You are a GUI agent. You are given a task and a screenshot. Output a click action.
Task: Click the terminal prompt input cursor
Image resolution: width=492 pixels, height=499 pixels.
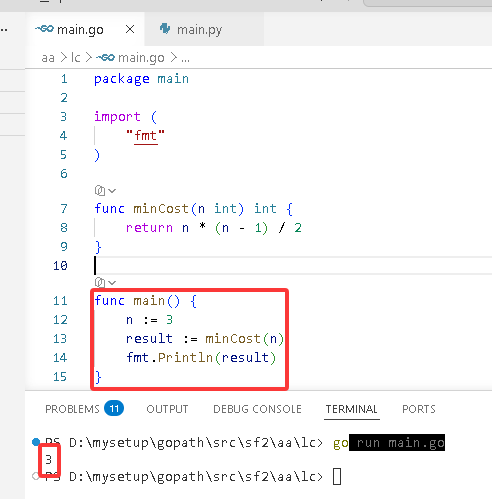pos(337,476)
